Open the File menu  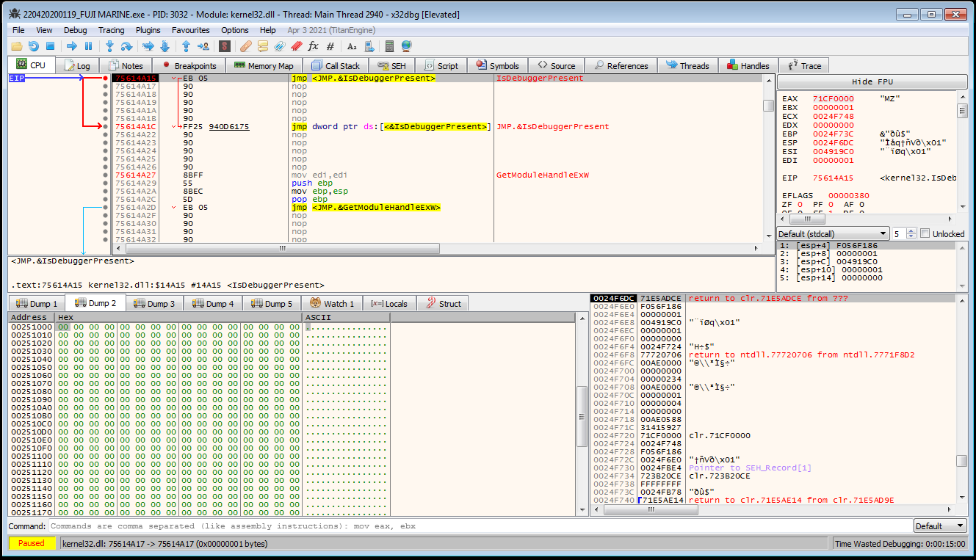pos(18,30)
